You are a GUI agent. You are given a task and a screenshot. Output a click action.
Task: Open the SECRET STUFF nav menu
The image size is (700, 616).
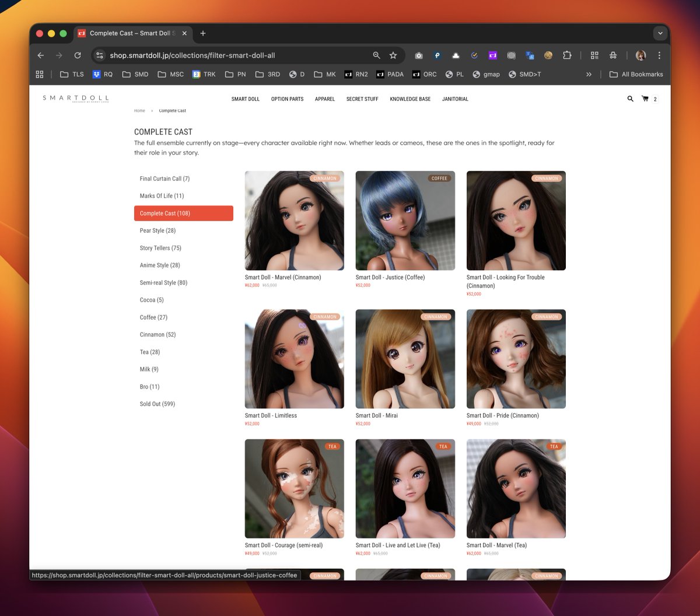[362, 99]
